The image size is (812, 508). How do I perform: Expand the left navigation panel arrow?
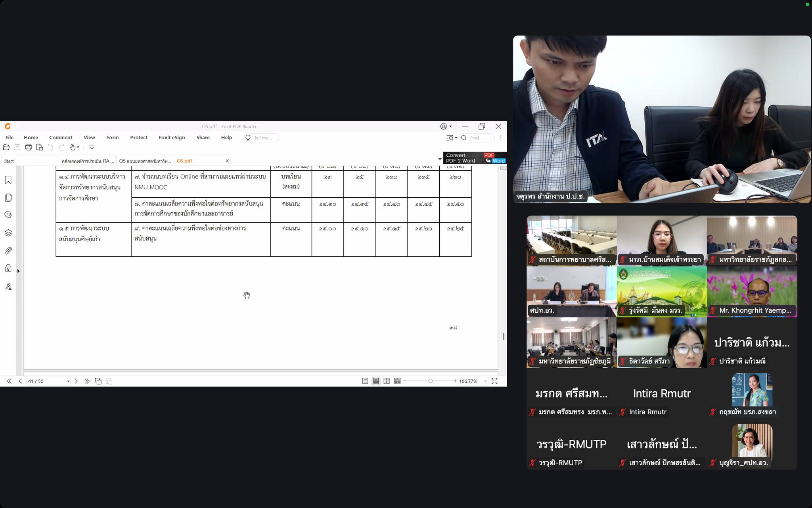coord(18,271)
